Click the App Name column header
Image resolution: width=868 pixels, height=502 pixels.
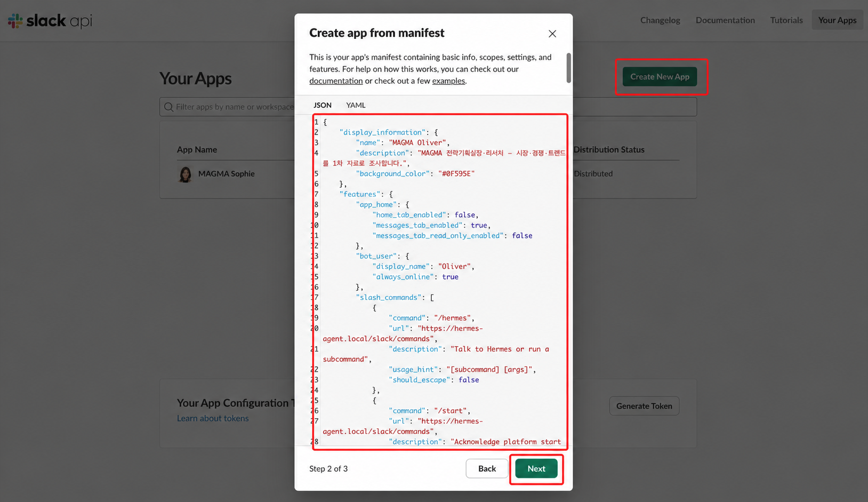[x=197, y=150]
